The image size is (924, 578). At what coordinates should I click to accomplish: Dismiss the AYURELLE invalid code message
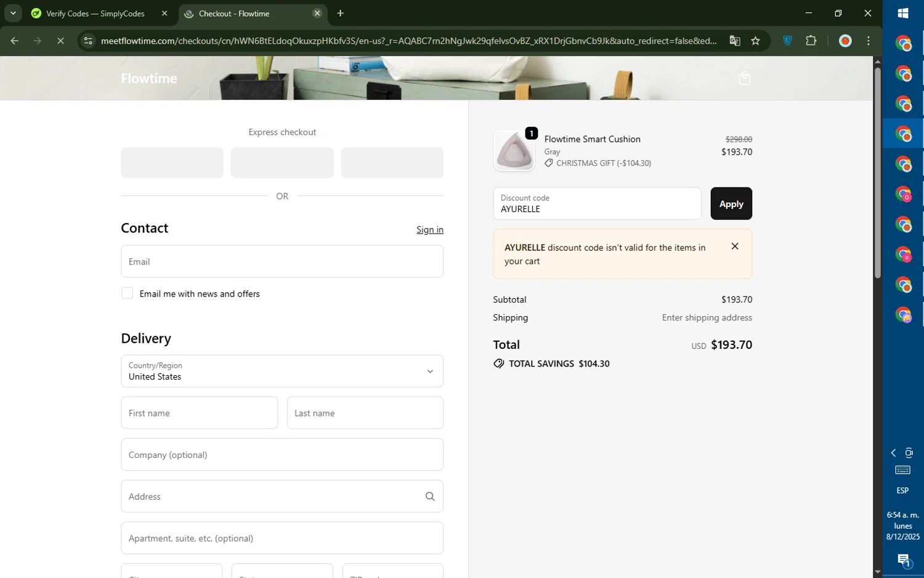[x=735, y=246]
